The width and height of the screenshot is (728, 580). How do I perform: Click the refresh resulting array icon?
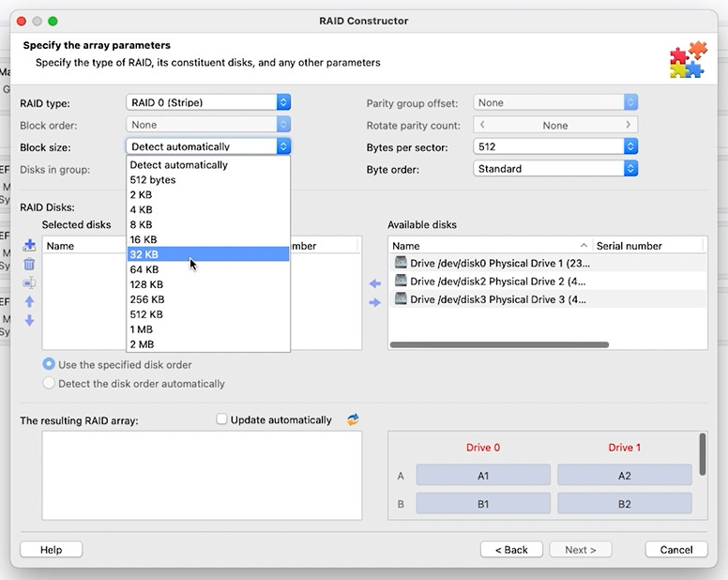353,420
